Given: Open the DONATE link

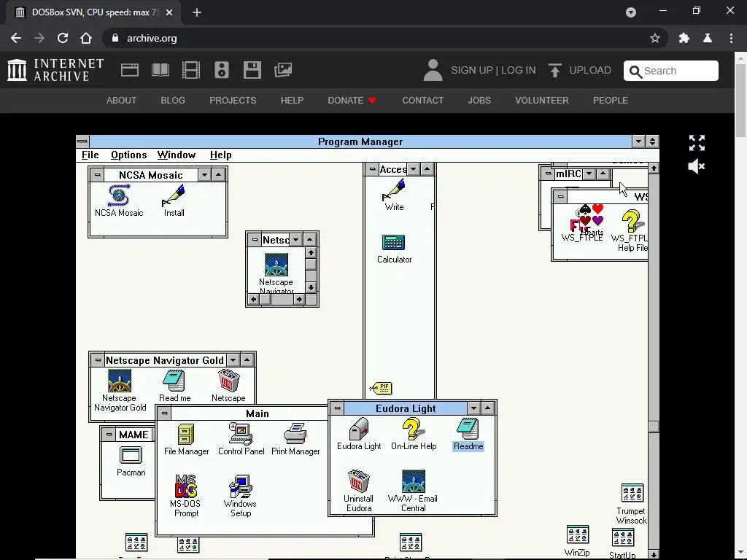Looking at the screenshot, I should tap(352, 101).
